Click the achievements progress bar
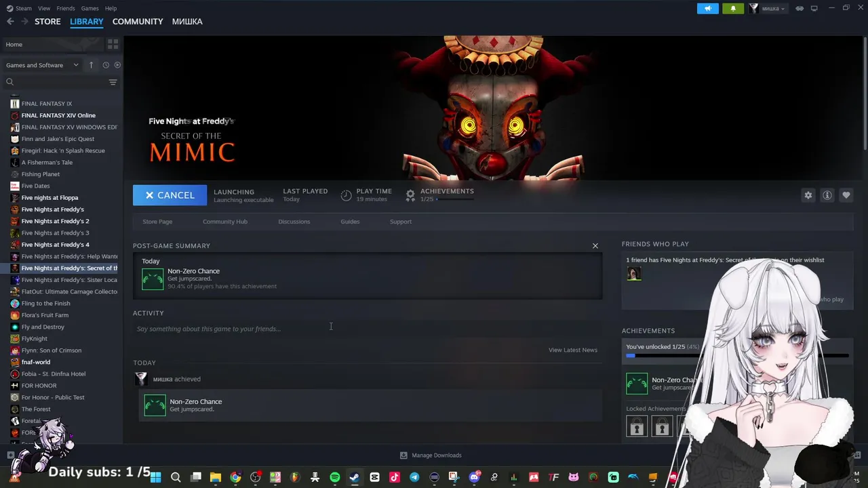The image size is (868, 488). click(737, 355)
